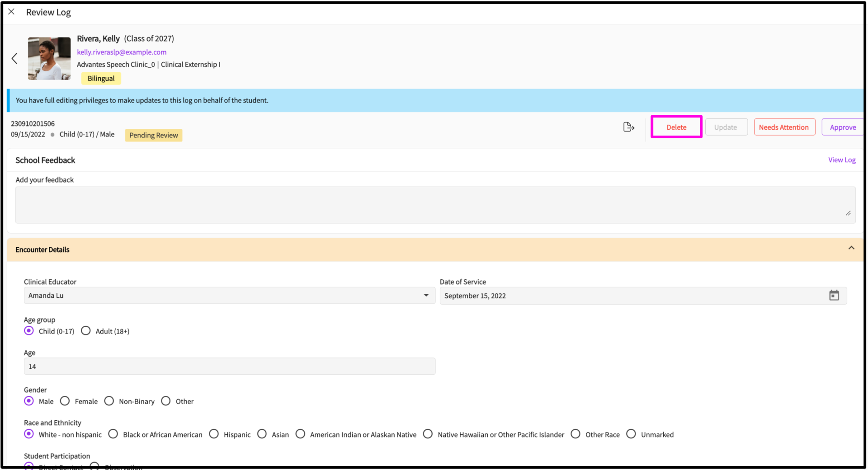Go back using the left chevron arrow
Screen dimensions: 868x470
point(14,58)
